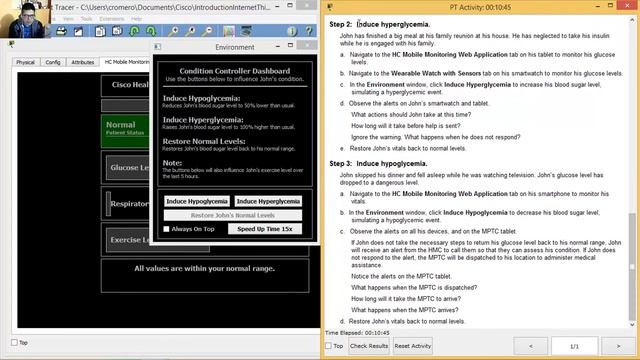
Task: Click the green Undo arrow icon
Action: coord(134,31)
